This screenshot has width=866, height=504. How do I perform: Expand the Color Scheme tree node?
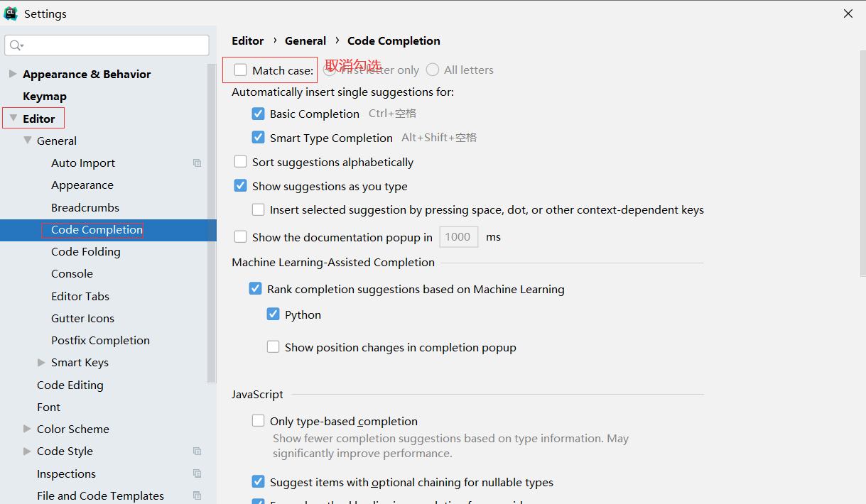tap(27, 429)
